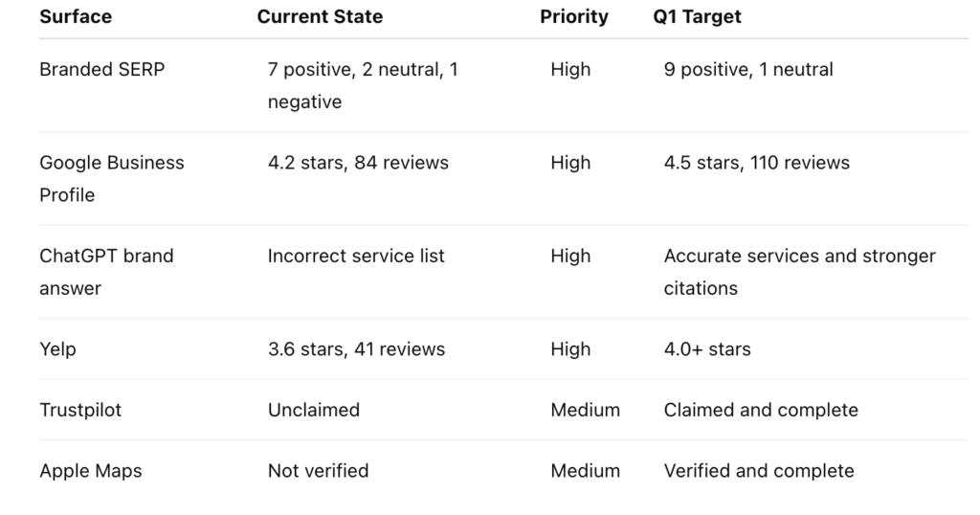Select the 'Incorrect service list' cell
The height and width of the screenshot is (515, 980).
click(x=356, y=256)
